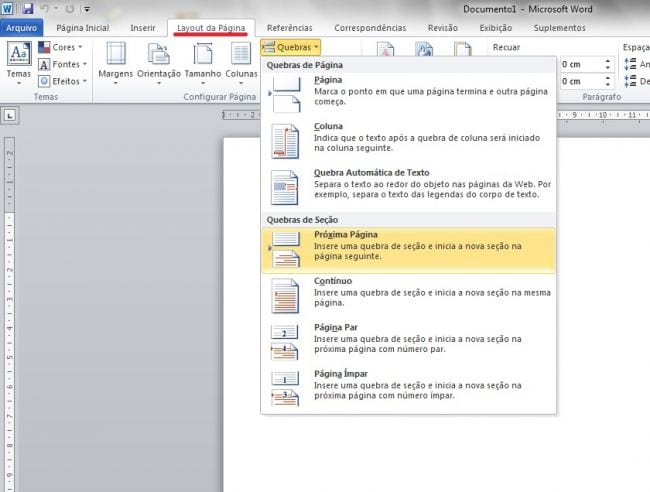Viewport: 650px width, 492px height.
Task: Click the Word application icon
Action: (7, 8)
